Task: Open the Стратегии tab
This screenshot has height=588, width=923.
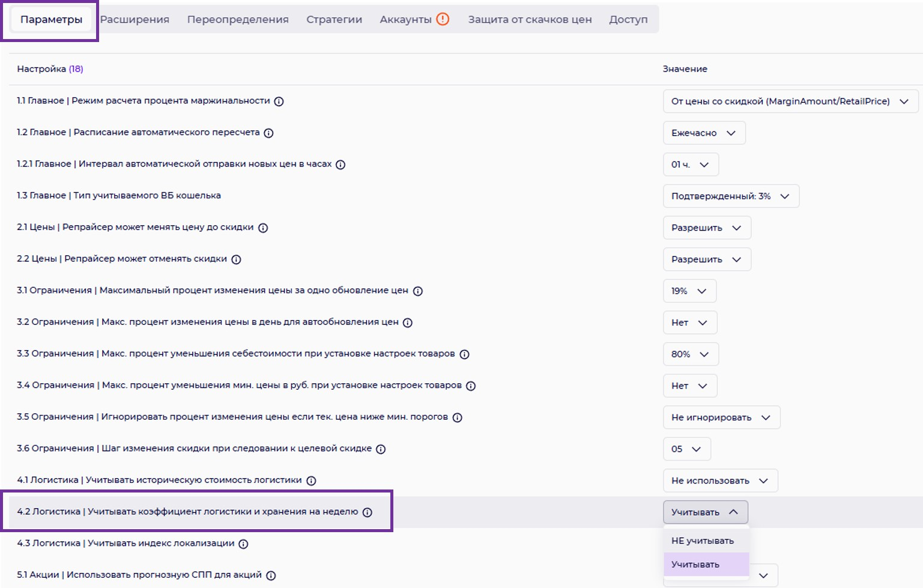Action: [x=334, y=19]
